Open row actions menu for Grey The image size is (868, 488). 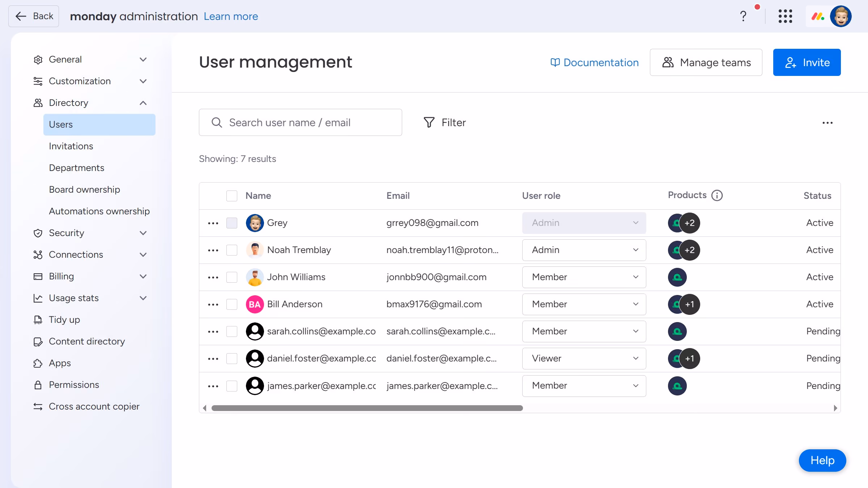click(213, 223)
